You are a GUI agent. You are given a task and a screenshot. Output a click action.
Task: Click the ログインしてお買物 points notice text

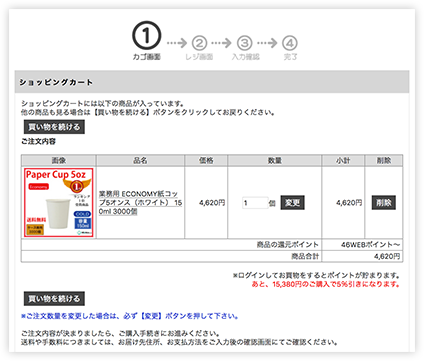(x=316, y=275)
